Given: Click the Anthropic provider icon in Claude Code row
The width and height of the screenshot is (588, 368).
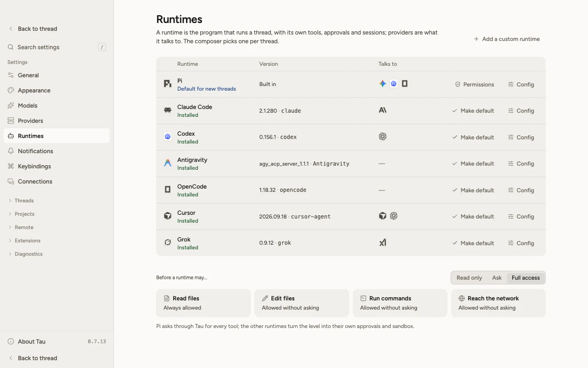Looking at the screenshot, I should pyautogui.click(x=382, y=110).
